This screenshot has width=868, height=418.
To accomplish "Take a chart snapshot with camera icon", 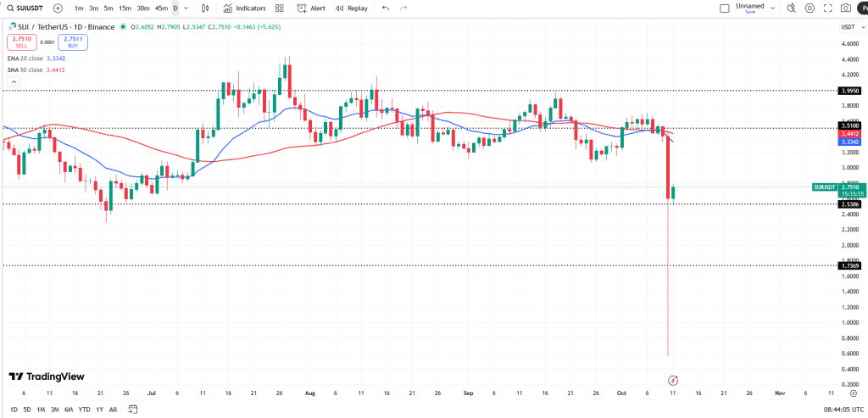I will tap(845, 8).
